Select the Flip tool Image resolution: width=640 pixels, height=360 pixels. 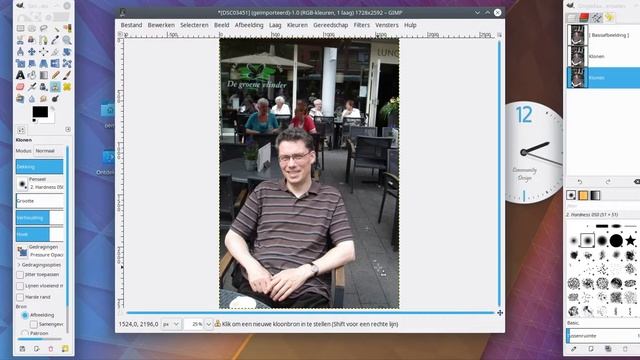56,64
